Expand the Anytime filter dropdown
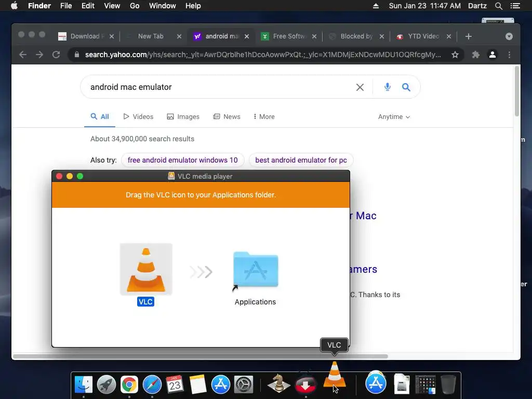The height and width of the screenshot is (399, 532). pyautogui.click(x=394, y=117)
